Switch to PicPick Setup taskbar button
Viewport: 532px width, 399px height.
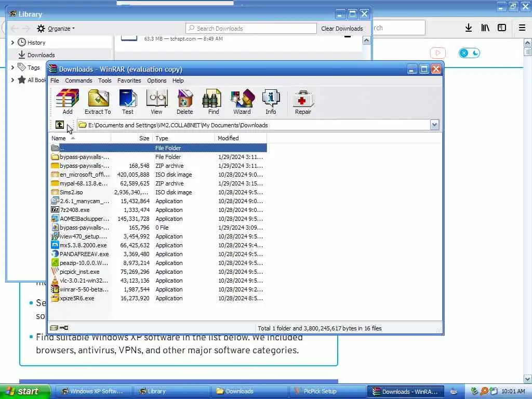pyautogui.click(x=327, y=391)
